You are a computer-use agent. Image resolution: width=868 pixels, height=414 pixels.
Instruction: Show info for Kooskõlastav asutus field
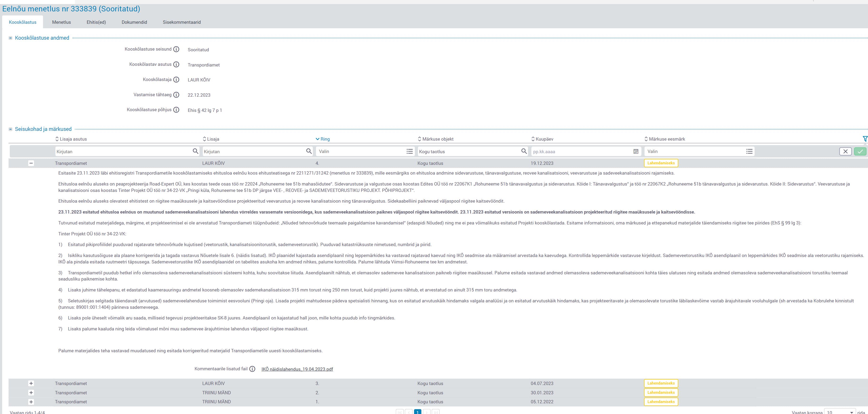coord(176,64)
